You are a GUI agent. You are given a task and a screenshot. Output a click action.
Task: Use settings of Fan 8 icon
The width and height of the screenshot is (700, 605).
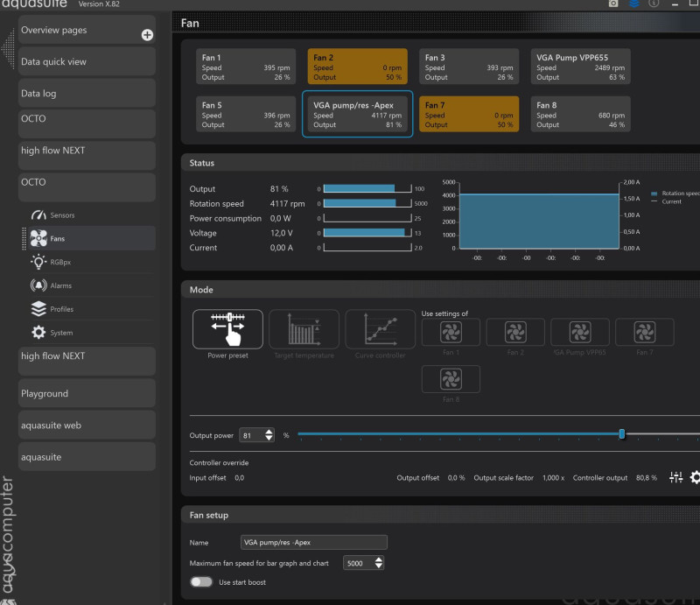(x=451, y=378)
